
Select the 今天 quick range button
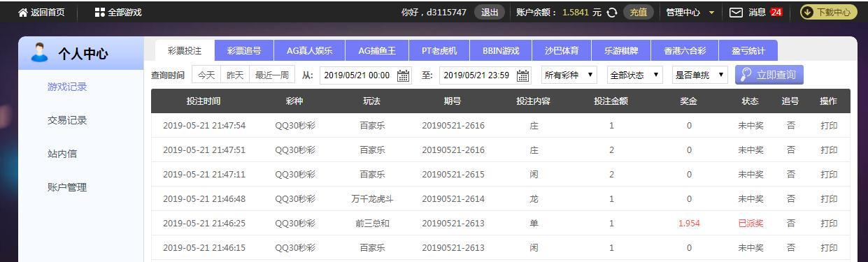(x=206, y=75)
